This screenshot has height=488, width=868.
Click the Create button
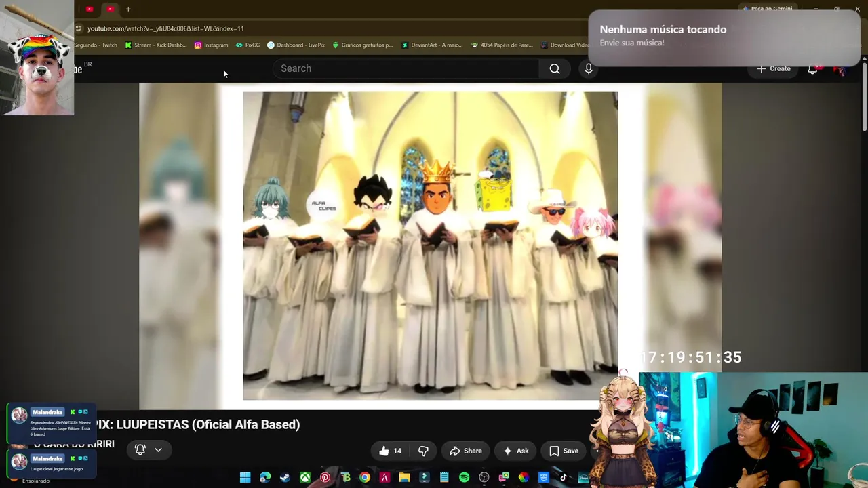(x=774, y=68)
